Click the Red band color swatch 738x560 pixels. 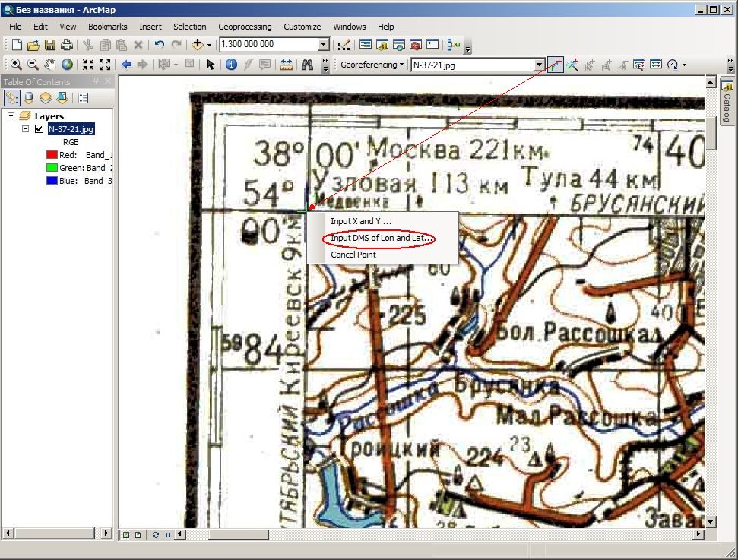[52, 155]
